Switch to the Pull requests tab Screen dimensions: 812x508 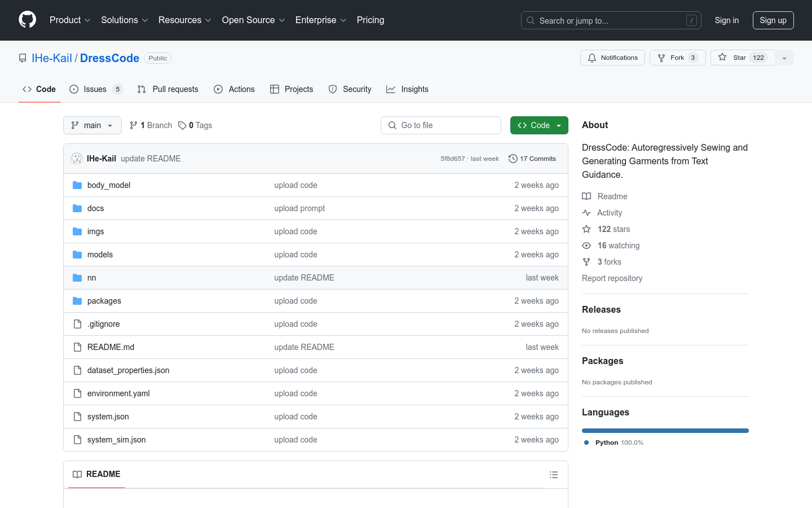[x=168, y=89]
